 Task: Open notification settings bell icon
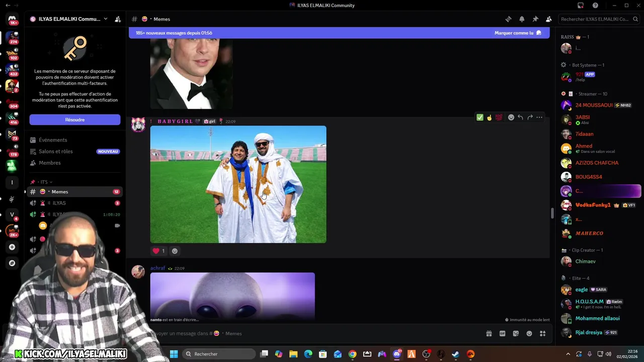[x=522, y=19]
